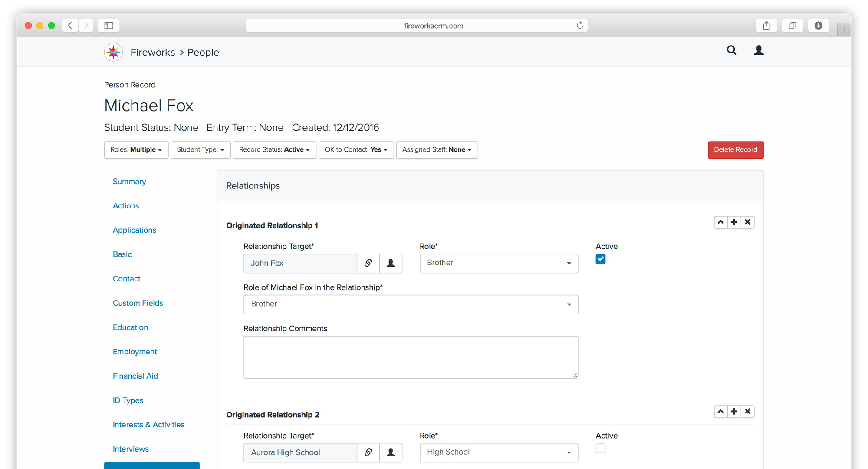This screenshot has height=469, width=868.
Task: Open the Roles: Multiple dropdown
Action: 136,150
